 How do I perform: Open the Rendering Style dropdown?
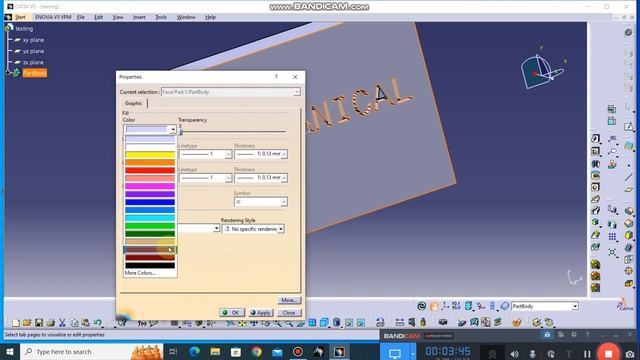tap(281, 229)
